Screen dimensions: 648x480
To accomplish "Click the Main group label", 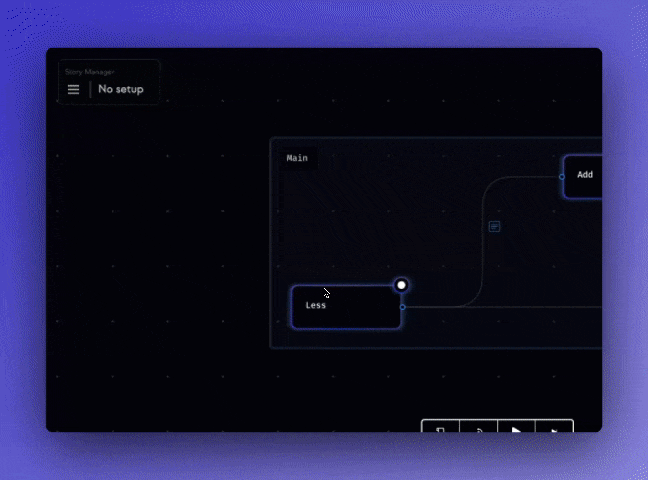I will coord(297,158).
